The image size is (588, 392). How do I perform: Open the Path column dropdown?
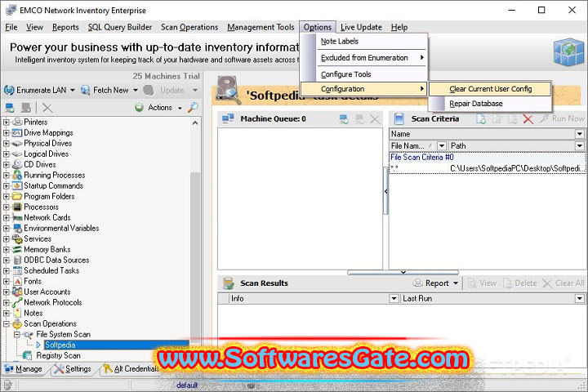click(x=579, y=145)
